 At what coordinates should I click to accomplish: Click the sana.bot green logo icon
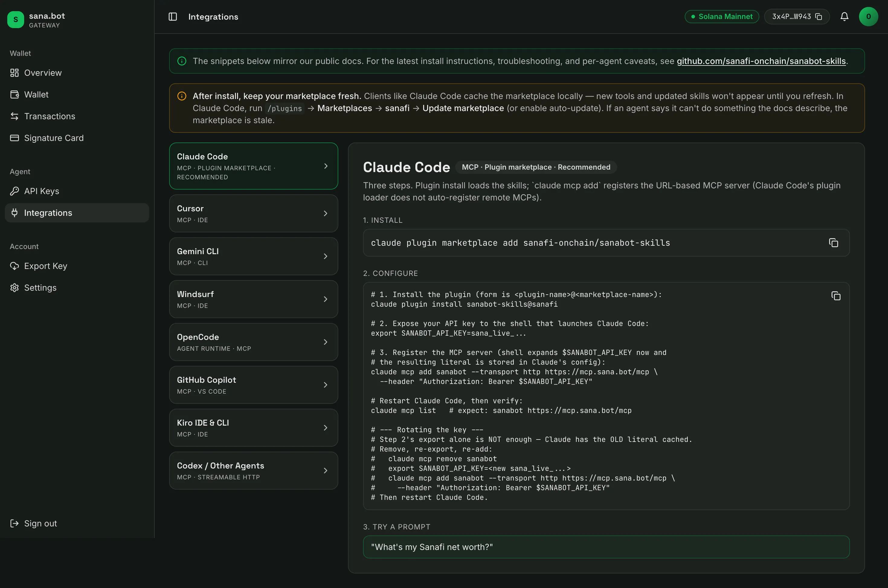(15, 20)
